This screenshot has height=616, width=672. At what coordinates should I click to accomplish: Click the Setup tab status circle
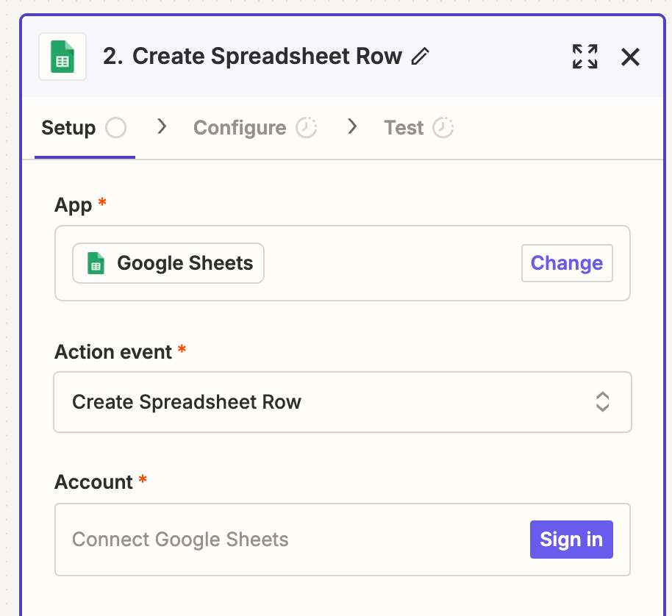click(x=115, y=128)
